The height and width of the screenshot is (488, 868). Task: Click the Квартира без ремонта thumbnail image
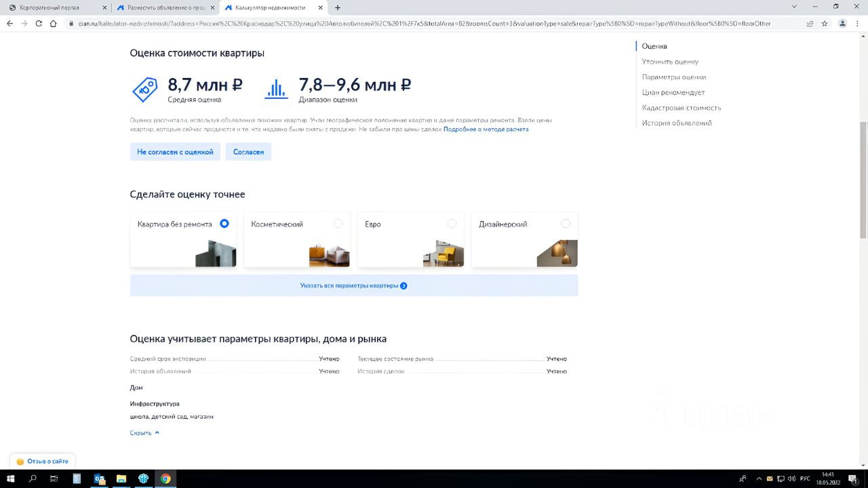click(216, 253)
